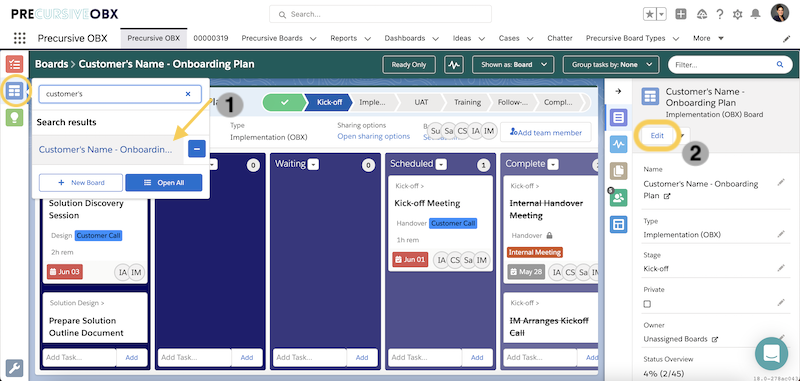The height and width of the screenshot is (381, 800).
Task: Click Add team member button
Action: [x=545, y=133]
